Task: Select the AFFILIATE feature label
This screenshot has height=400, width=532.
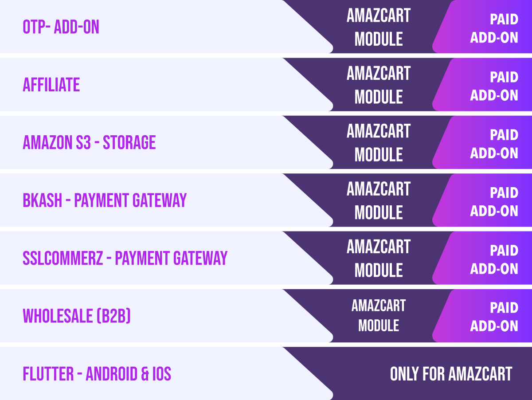Action: tap(51, 85)
